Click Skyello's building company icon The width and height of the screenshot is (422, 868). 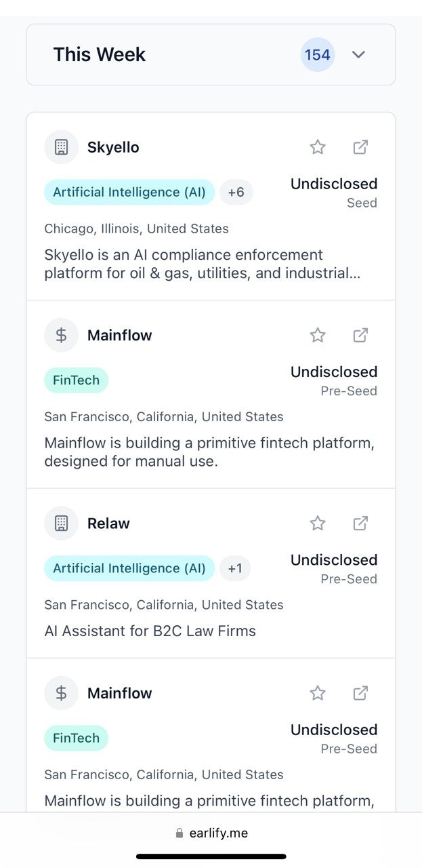click(61, 147)
